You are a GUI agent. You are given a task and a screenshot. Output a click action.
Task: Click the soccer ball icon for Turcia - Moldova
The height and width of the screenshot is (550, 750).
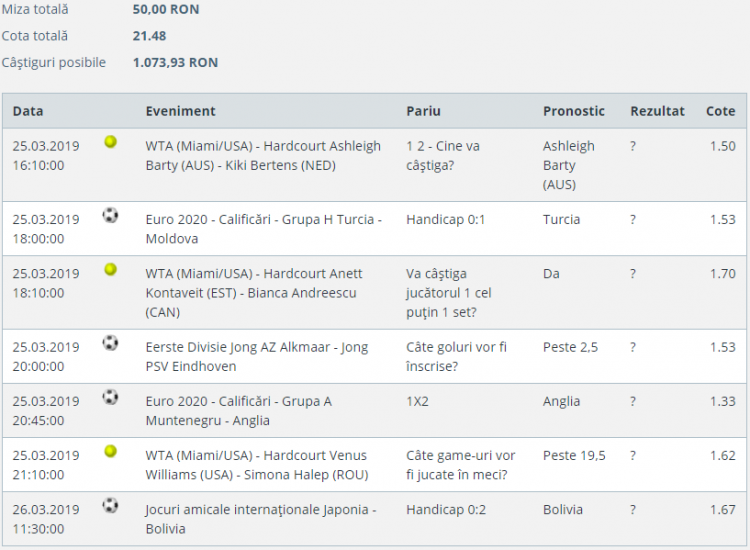(x=110, y=215)
